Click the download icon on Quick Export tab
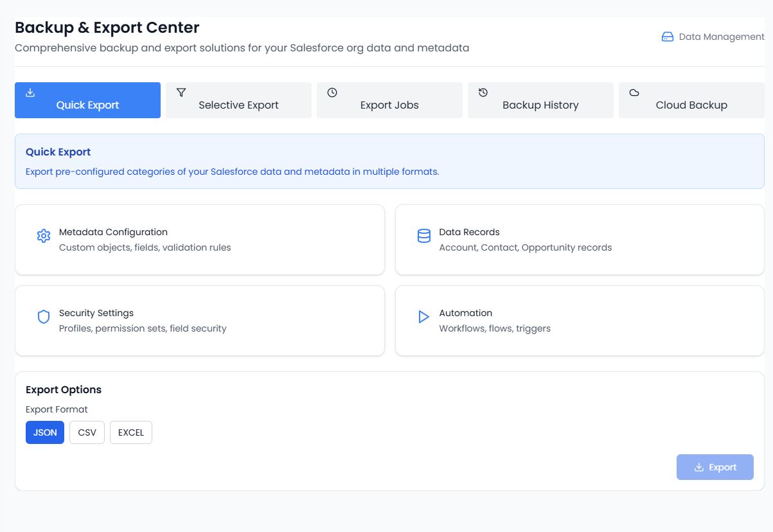 30,93
